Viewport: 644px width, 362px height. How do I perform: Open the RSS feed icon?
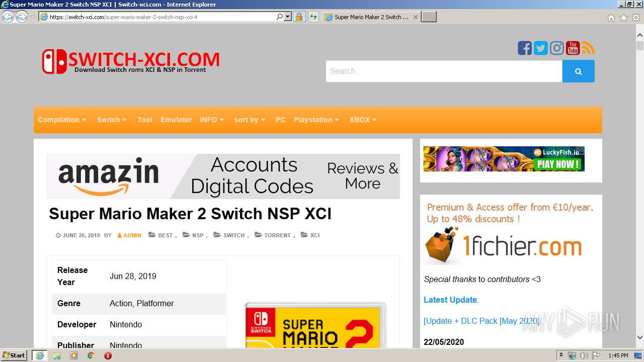tap(588, 48)
